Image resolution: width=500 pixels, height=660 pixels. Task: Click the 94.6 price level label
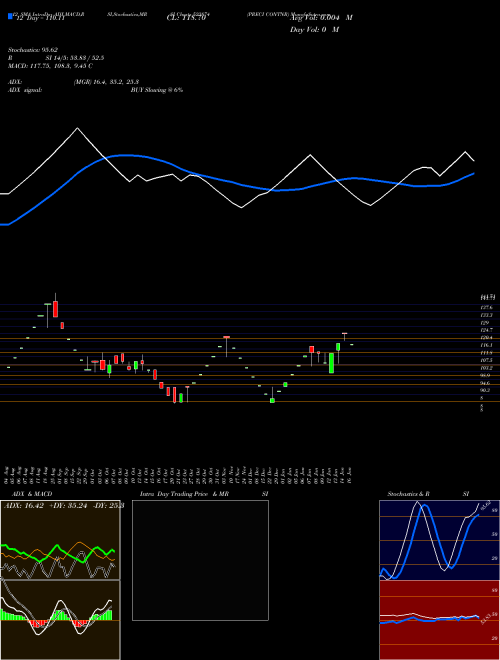(x=485, y=383)
